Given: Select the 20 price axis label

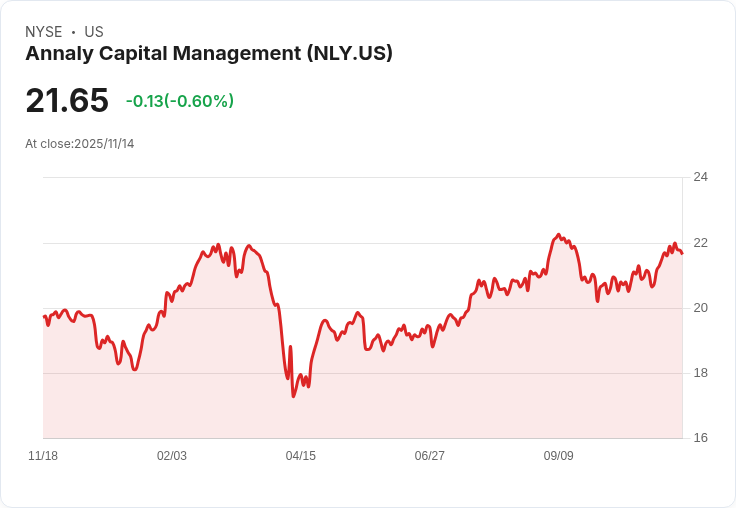Looking at the screenshot, I should click(700, 308).
